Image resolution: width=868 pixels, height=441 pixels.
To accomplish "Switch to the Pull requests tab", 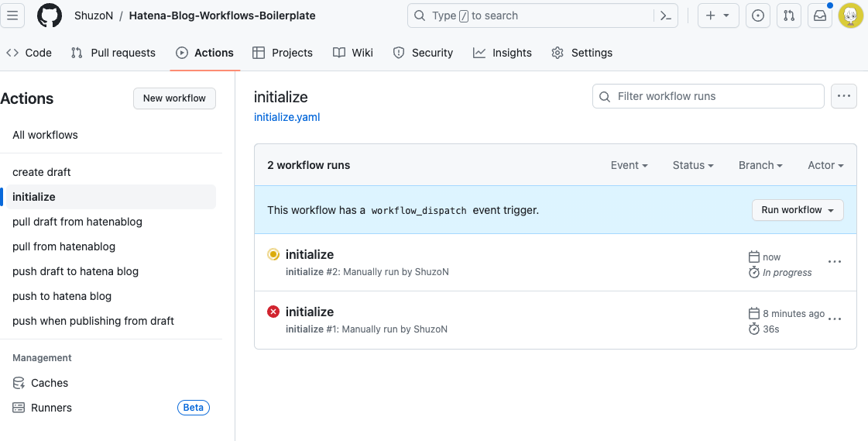I will point(114,53).
